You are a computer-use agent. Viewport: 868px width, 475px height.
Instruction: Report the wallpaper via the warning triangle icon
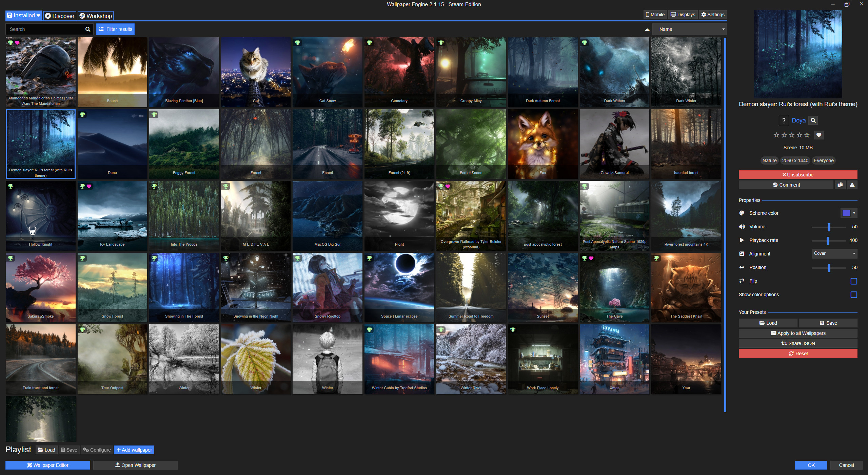coord(852,185)
